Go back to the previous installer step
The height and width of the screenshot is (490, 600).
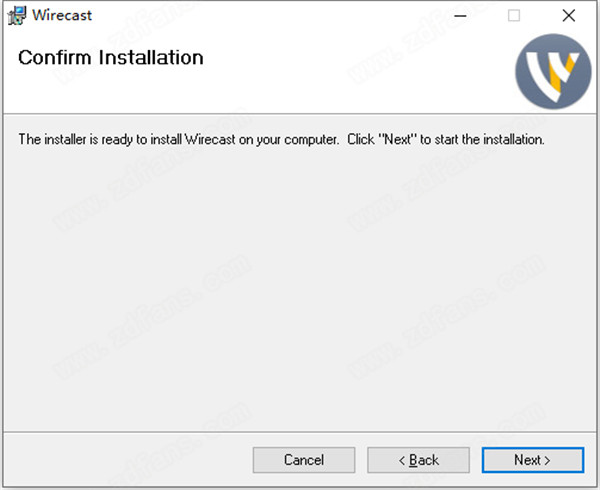418,460
